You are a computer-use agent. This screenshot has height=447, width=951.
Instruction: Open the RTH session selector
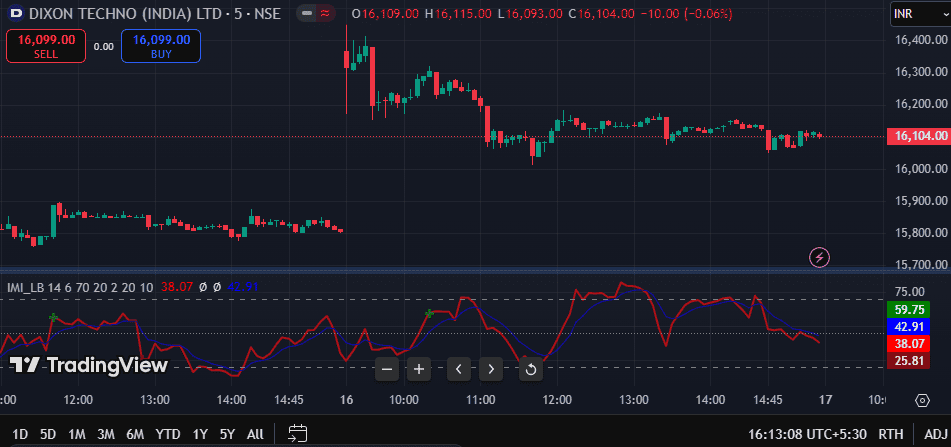pos(891,434)
